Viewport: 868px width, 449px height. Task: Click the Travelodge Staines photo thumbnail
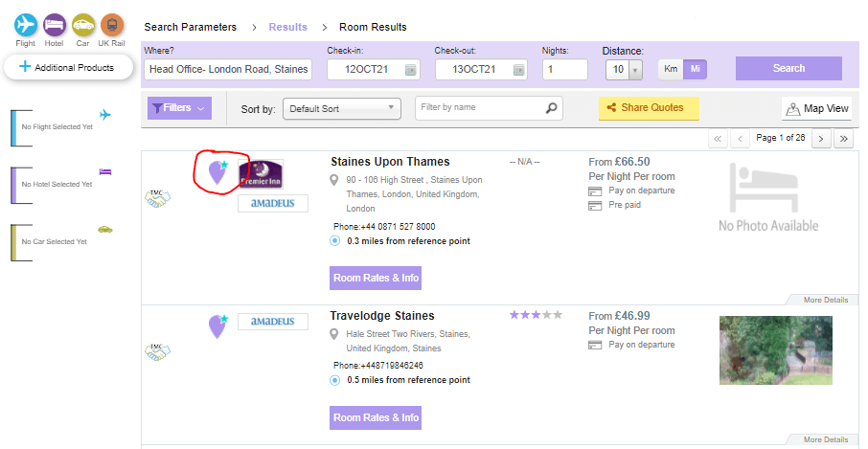(x=775, y=350)
